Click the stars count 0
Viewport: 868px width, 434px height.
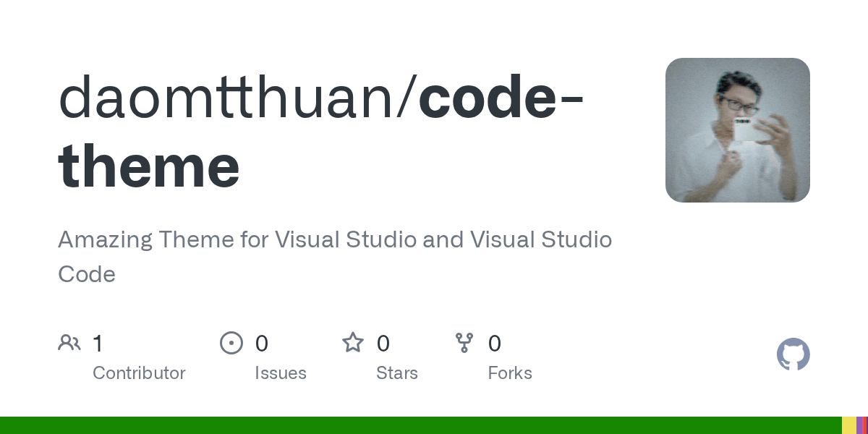(x=383, y=343)
